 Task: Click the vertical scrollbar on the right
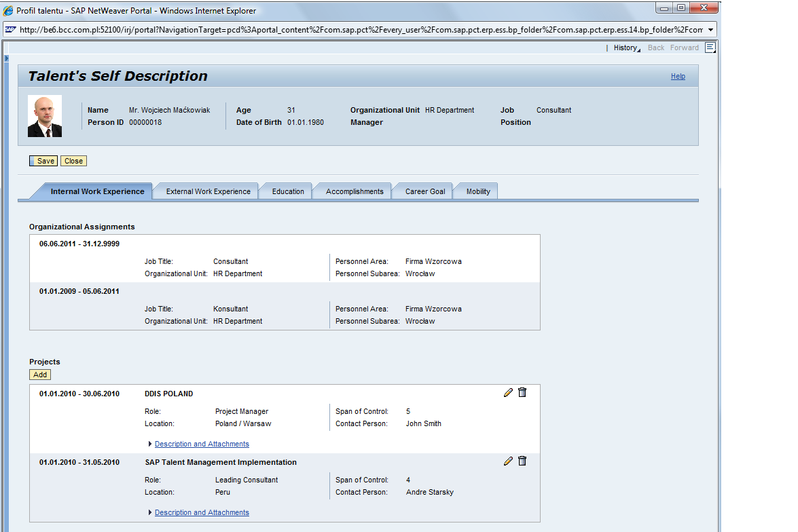click(719, 271)
